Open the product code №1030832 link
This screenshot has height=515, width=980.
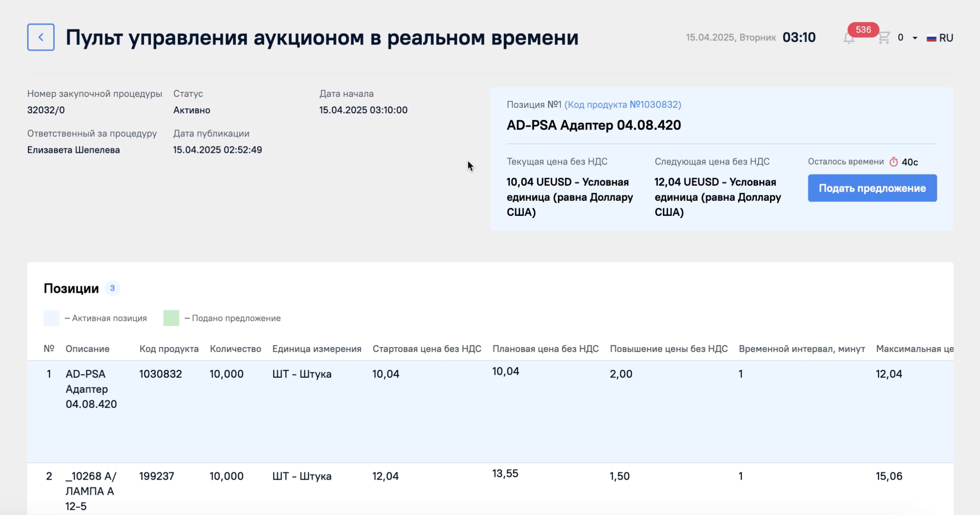(623, 105)
